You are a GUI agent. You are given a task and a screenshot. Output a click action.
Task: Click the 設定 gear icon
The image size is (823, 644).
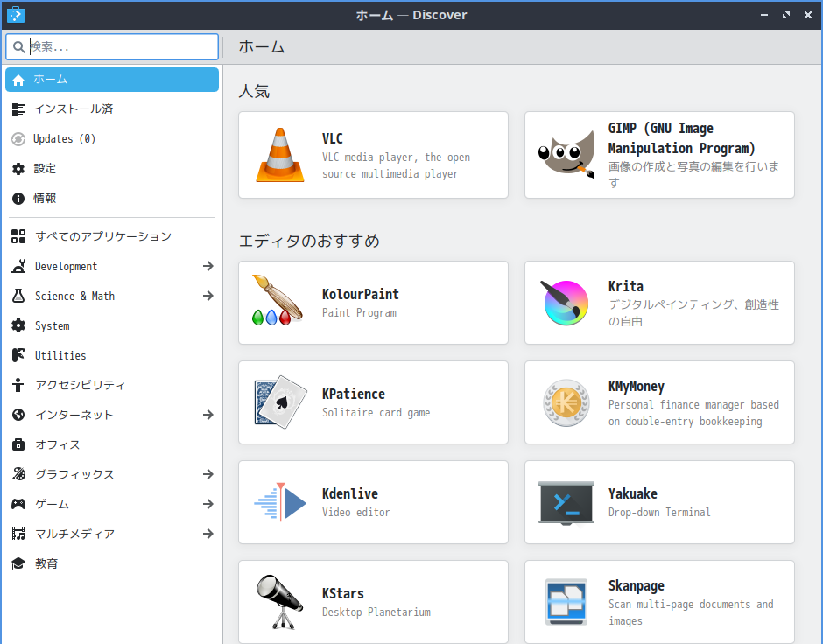click(x=18, y=168)
